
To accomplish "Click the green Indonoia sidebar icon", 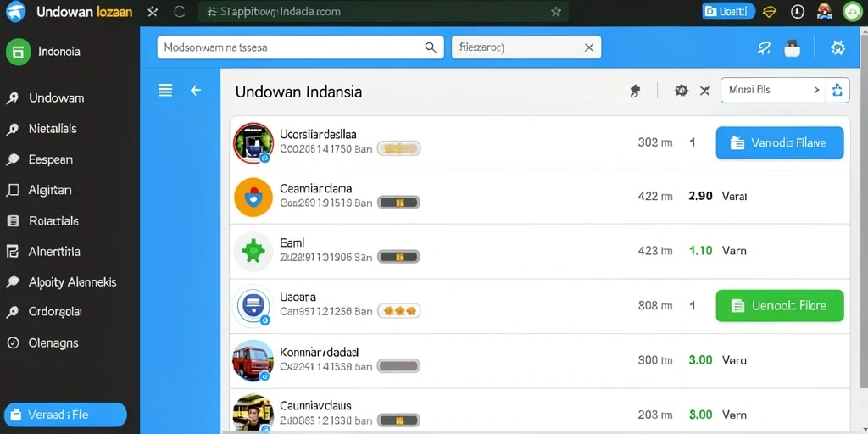I will (x=19, y=52).
